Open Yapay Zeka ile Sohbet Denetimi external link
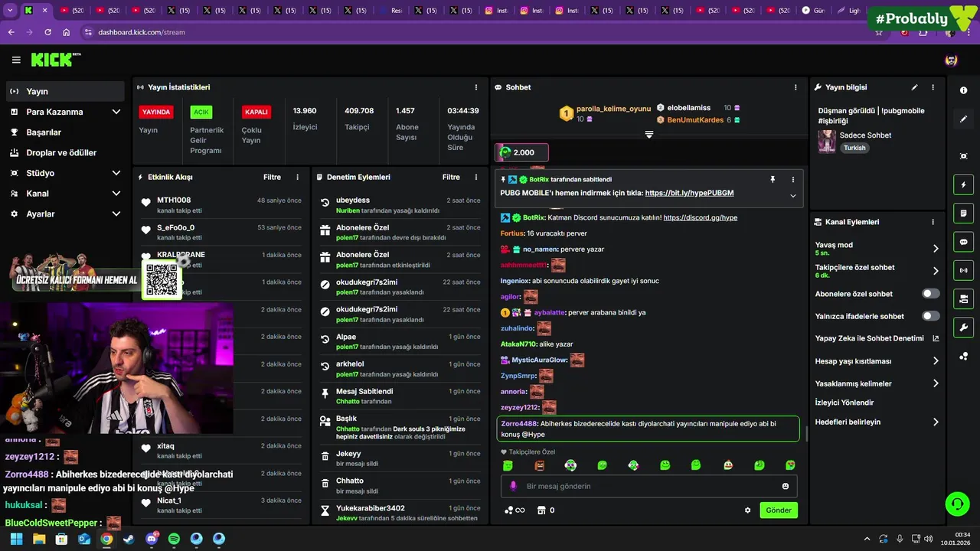Viewport: 980px width, 551px height. 936,338
